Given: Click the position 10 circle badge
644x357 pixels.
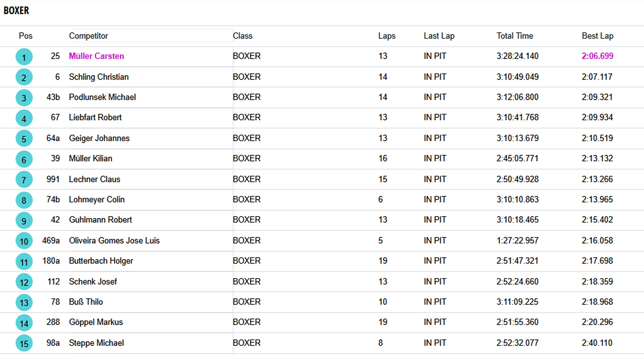Looking at the screenshot, I should click(24, 241).
